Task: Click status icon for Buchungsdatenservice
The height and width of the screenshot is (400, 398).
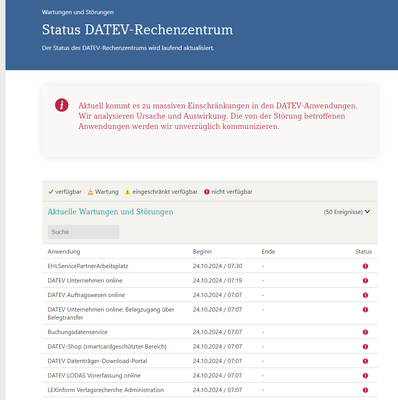Action: 365,332
